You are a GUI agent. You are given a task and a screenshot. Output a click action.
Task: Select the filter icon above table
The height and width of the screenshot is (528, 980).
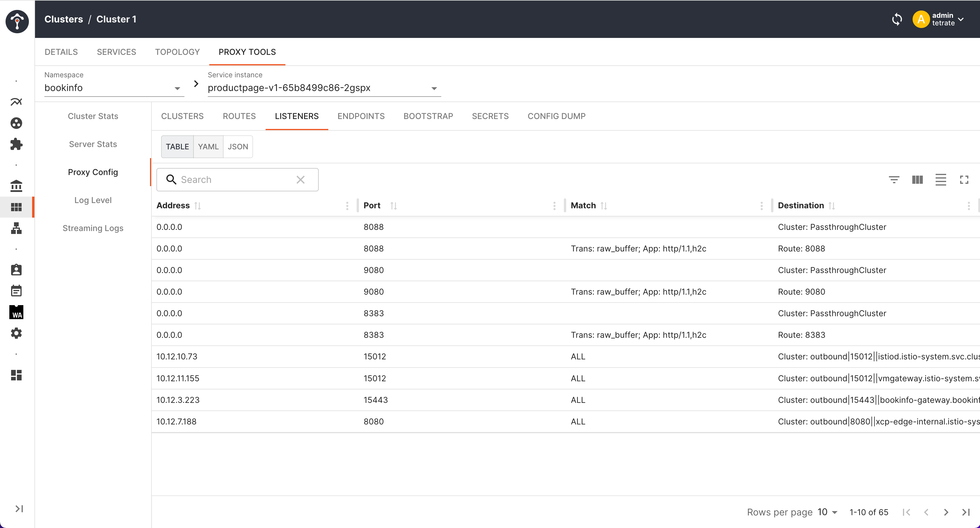(x=894, y=179)
